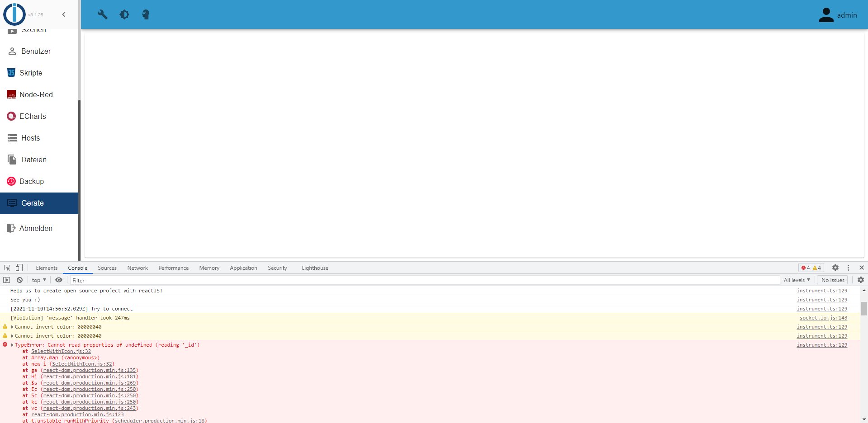Toggle the device toolbar icon
The width and height of the screenshot is (868, 423).
[x=19, y=268]
